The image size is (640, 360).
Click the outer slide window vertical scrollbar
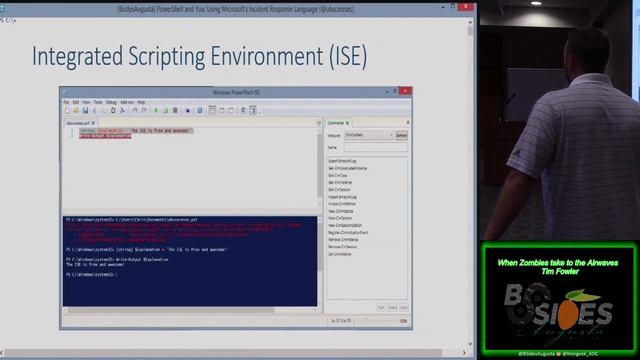pyautogui.click(x=470, y=182)
